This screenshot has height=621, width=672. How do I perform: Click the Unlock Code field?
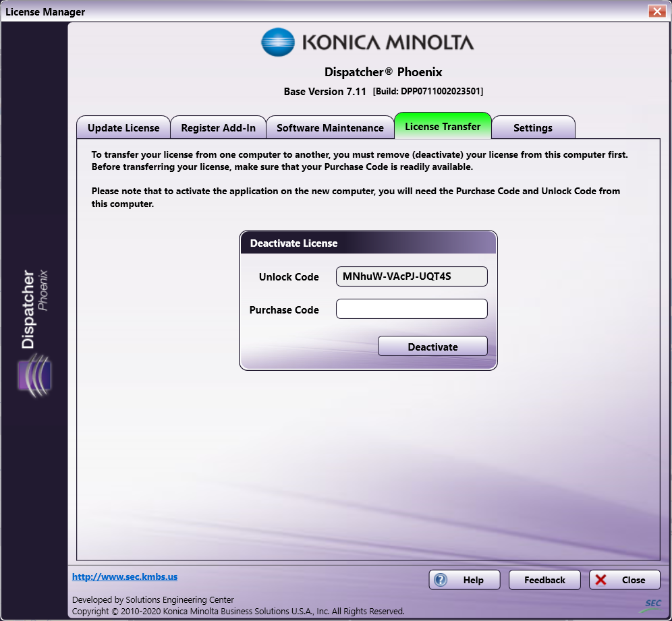[412, 276]
